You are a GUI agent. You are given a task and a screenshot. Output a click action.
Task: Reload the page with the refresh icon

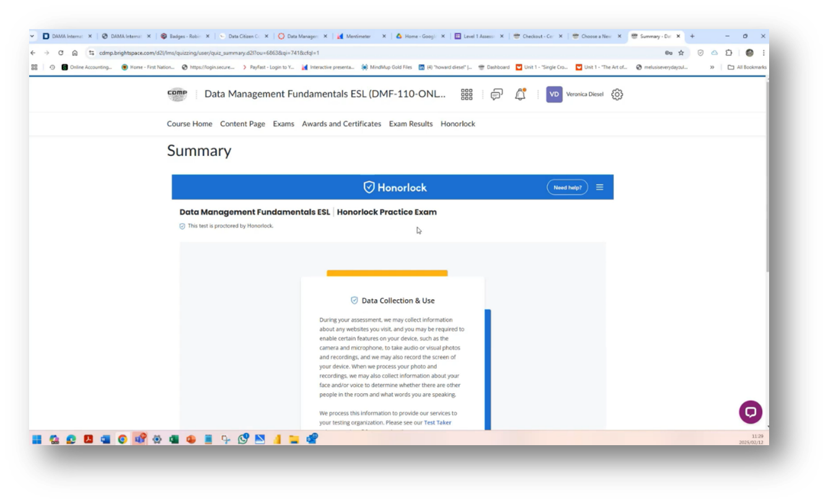(61, 53)
